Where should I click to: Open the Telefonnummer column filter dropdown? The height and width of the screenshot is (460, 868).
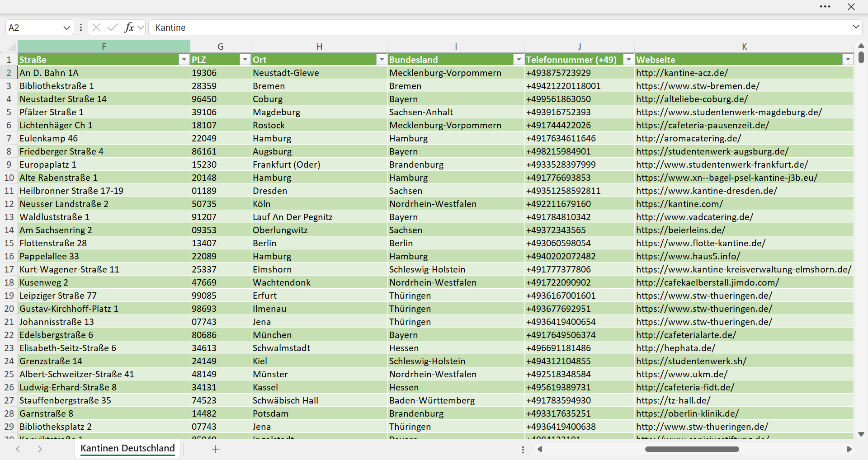tap(628, 60)
